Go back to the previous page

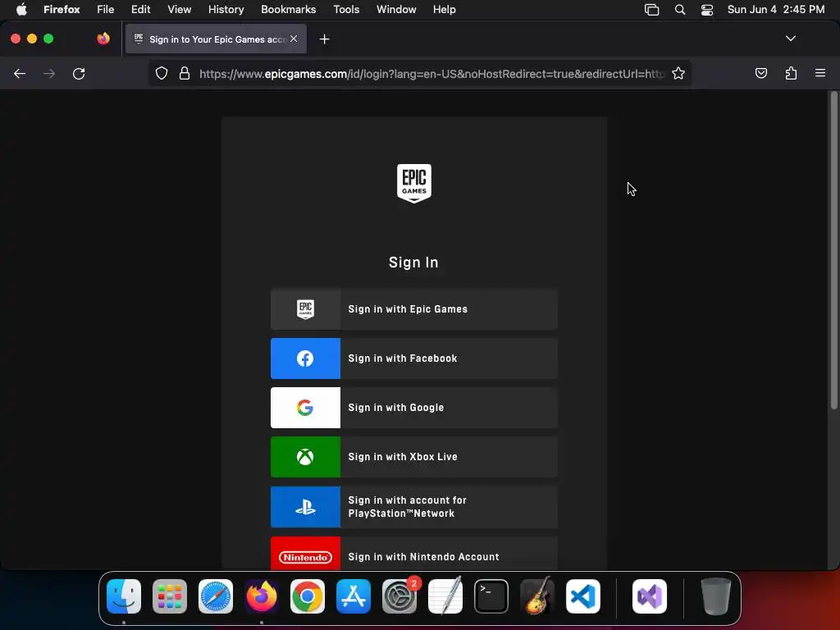(20, 73)
